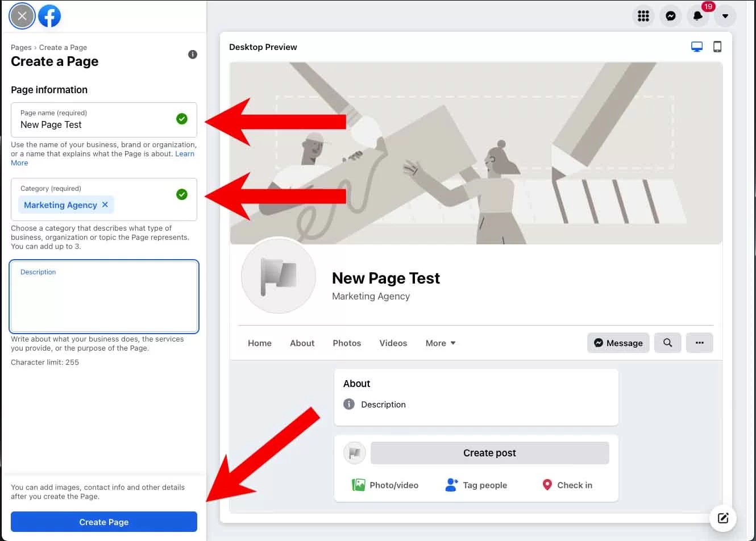Switch to desktop preview view

coord(696,47)
